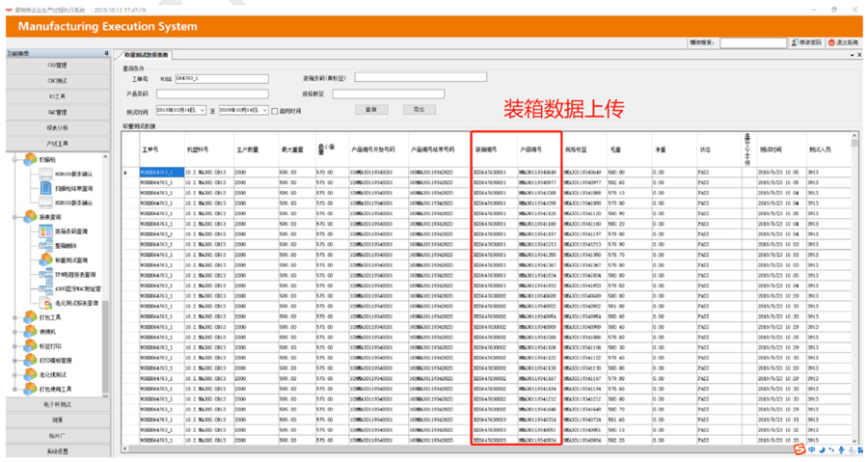Image resolution: width=868 pixels, height=462 pixels.
Task: Select the highlighted first row 工单号 cell
Action: click(162, 173)
